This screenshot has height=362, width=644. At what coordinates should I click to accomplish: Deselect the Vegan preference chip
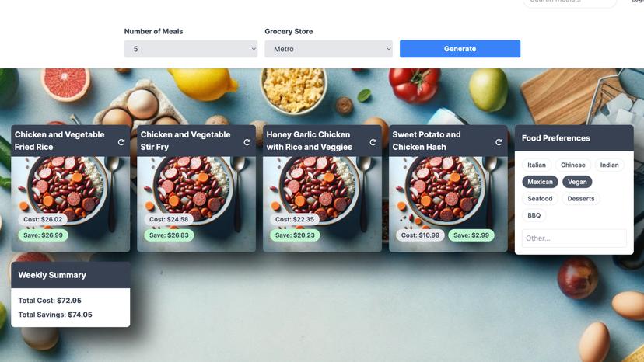click(x=577, y=182)
